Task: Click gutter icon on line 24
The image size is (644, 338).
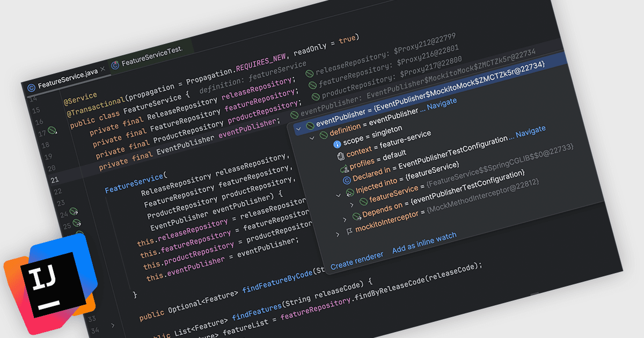Action: tap(74, 212)
